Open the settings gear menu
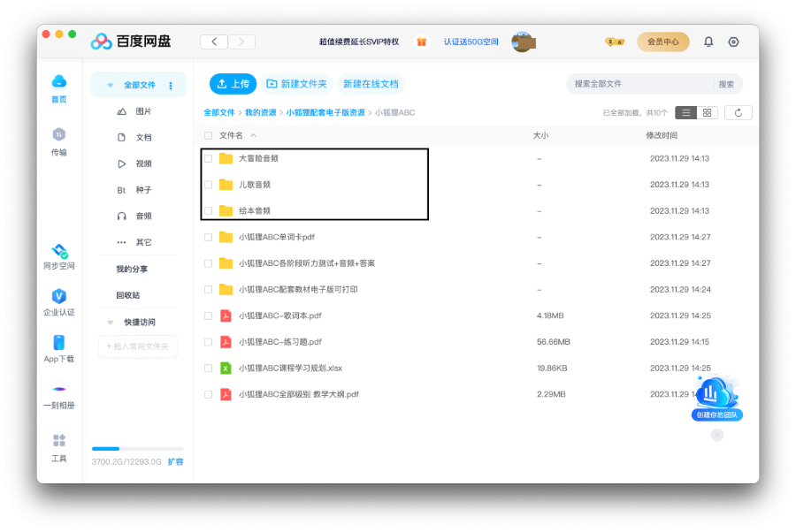Image resolution: width=796 pixels, height=532 pixels. click(x=732, y=41)
